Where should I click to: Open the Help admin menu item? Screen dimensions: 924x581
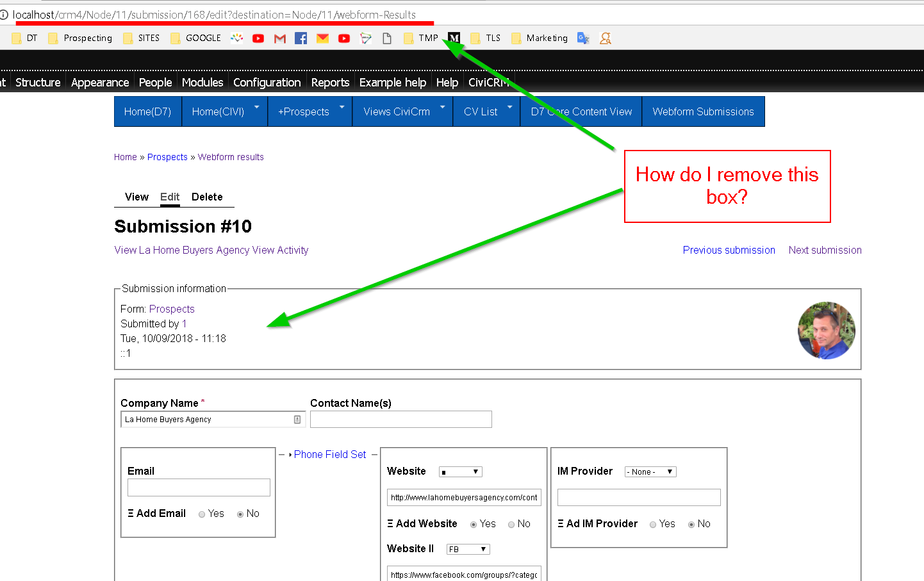tap(447, 83)
